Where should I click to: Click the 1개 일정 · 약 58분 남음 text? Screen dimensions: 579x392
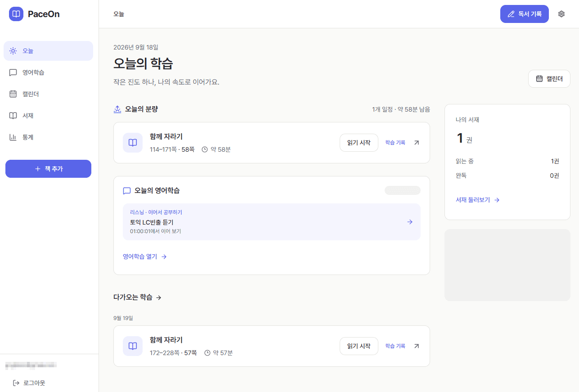[x=401, y=109]
